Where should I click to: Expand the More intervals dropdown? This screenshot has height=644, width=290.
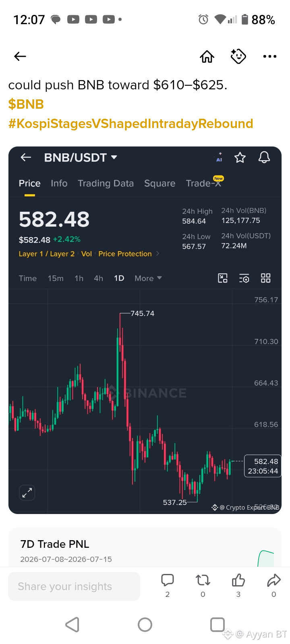[148, 279]
